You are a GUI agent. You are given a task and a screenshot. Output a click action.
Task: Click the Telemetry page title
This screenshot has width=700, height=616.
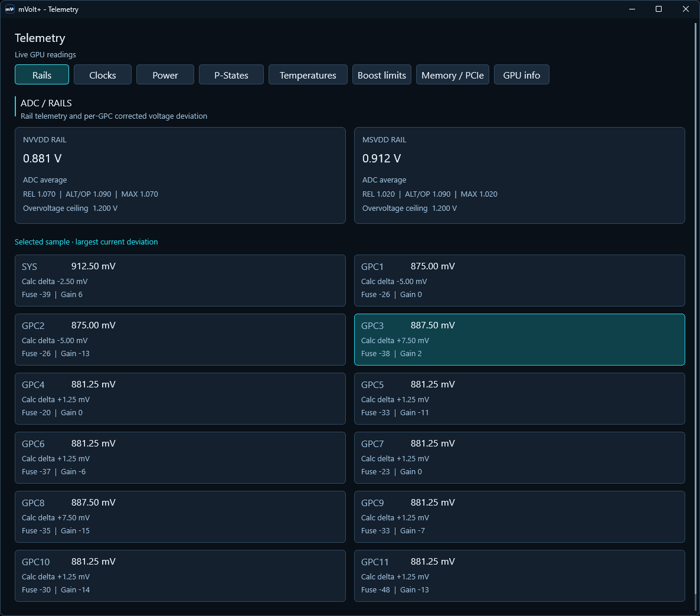click(x=40, y=38)
